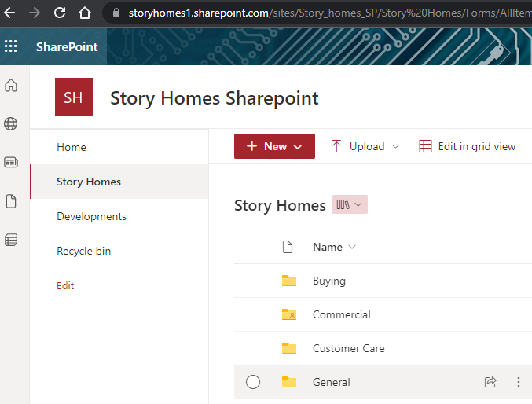The image size is (532, 404).
Task: Open My sites globe icon
Action: pos(11,124)
